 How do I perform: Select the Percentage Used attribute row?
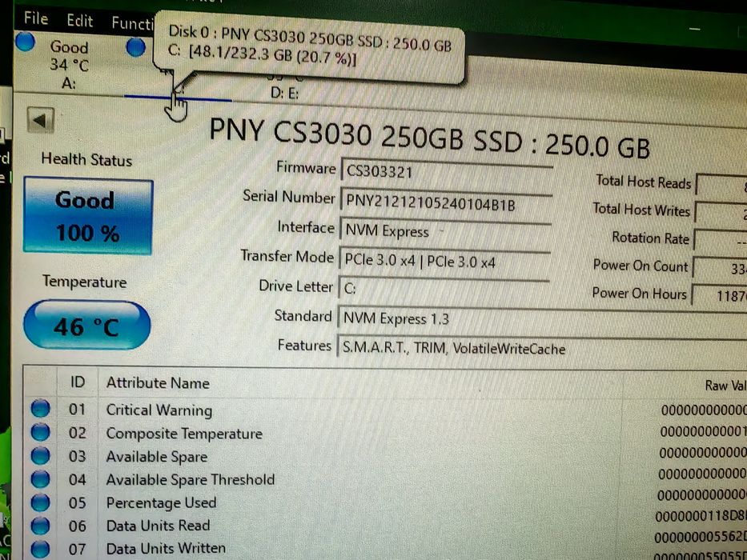[x=386, y=501]
